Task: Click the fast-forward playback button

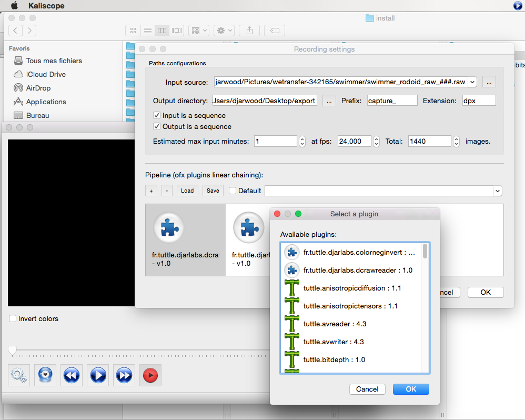Action: pyautogui.click(x=124, y=375)
